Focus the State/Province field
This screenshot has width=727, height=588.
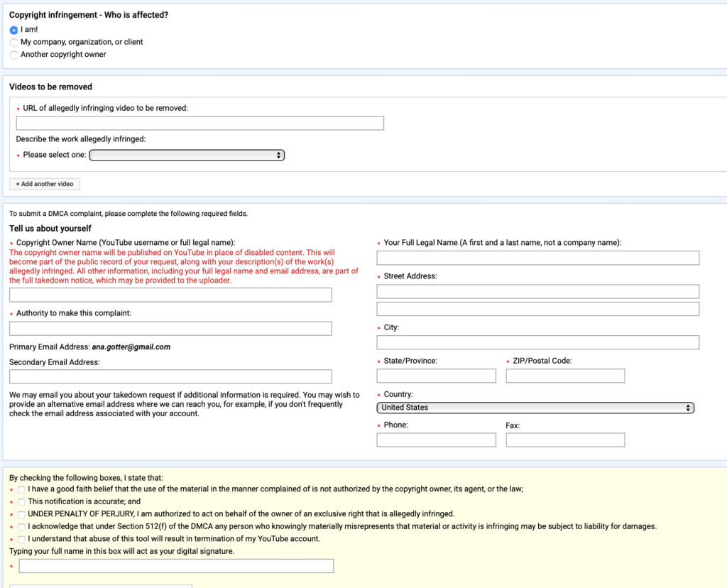coord(436,376)
